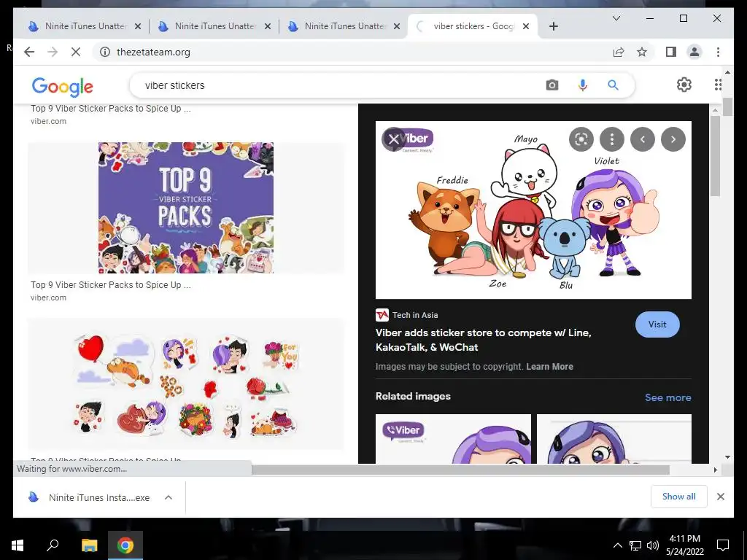Close the viber stickers tab
The width and height of the screenshot is (747, 560).
click(526, 26)
